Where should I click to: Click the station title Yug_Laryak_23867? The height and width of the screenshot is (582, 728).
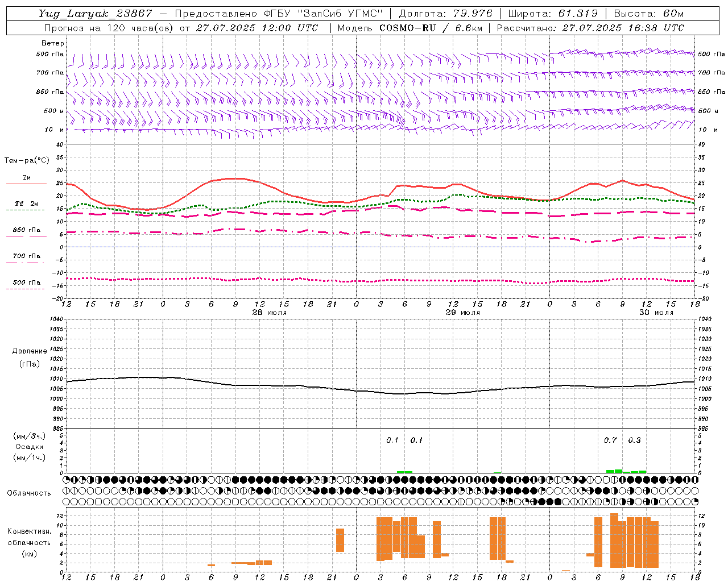[x=96, y=14]
